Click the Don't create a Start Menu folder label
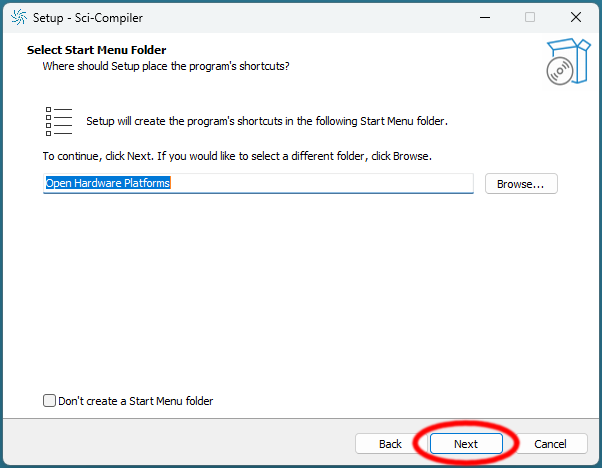The image size is (602, 468). click(x=136, y=401)
